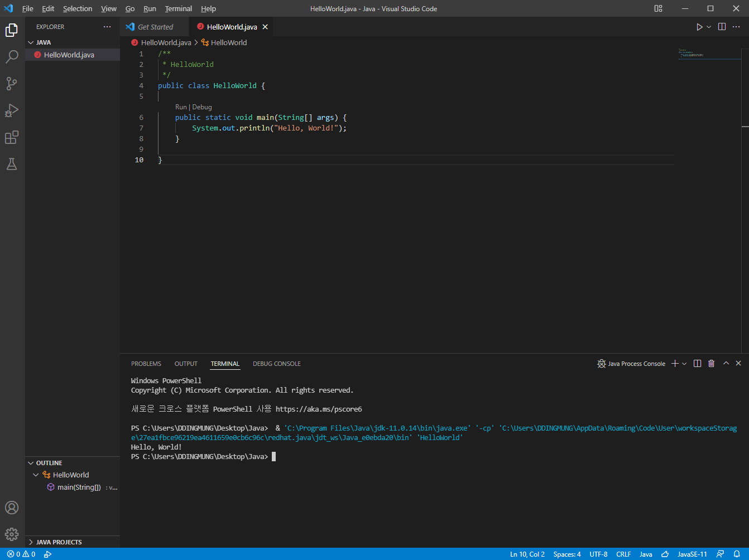The width and height of the screenshot is (749, 560).
Task: Split the editor using the top-right icon
Action: click(721, 26)
